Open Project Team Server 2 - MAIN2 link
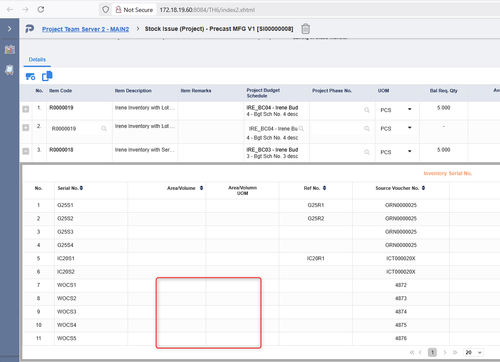The image size is (500, 362). [85, 29]
